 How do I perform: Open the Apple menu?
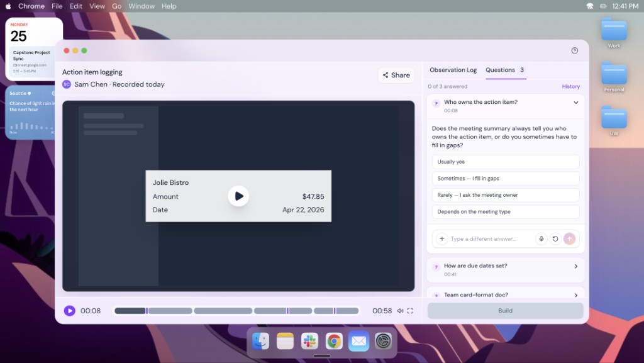[8, 6]
